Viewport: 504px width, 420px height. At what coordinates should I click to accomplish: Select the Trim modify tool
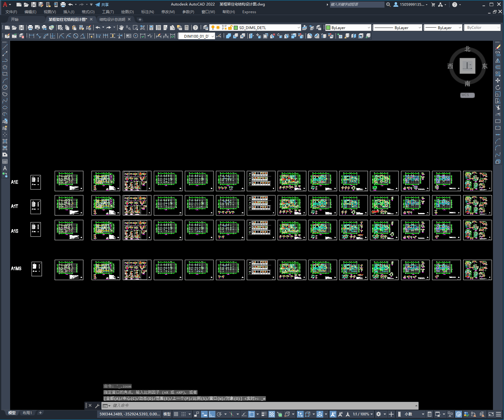[498, 108]
